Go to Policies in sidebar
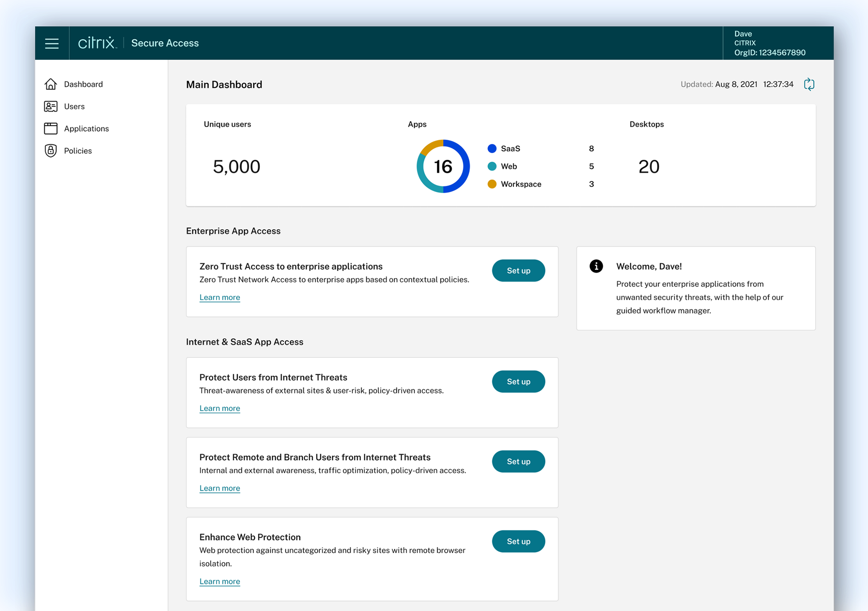The width and height of the screenshot is (868, 611). point(78,151)
